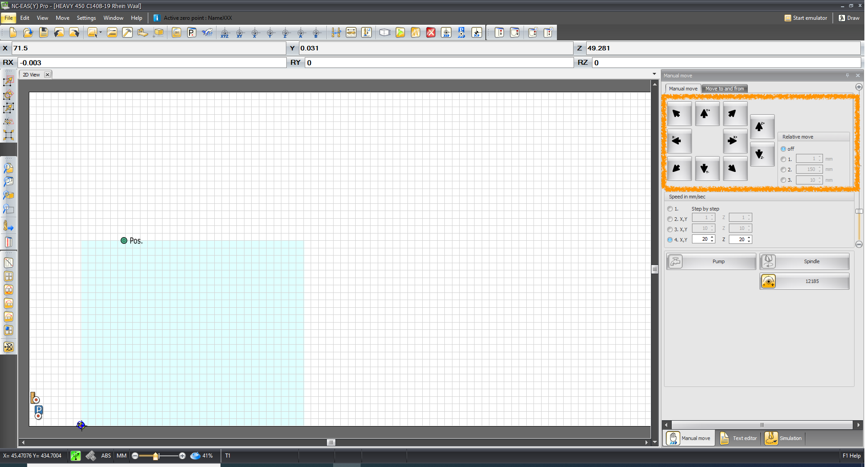The width and height of the screenshot is (868, 467).
Task: Click the Pump button
Action: [711, 261]
